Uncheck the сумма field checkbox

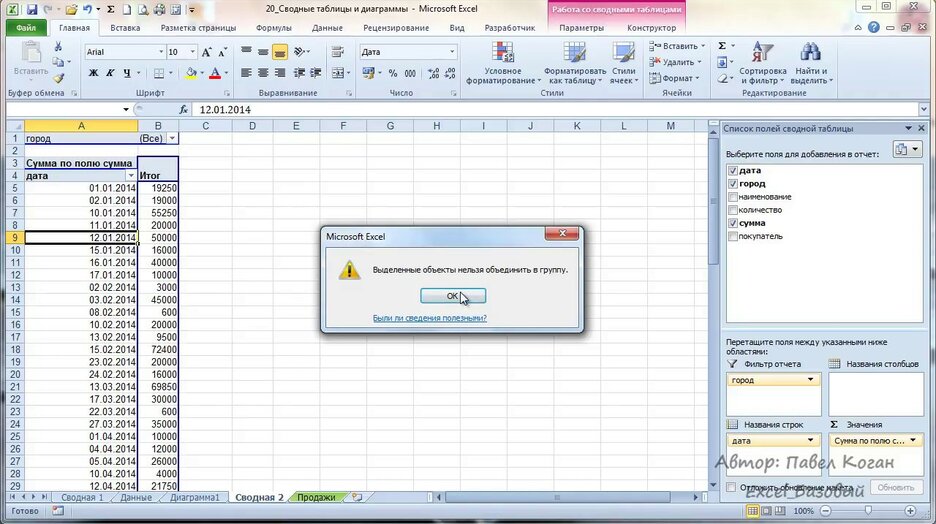[733, 223]
